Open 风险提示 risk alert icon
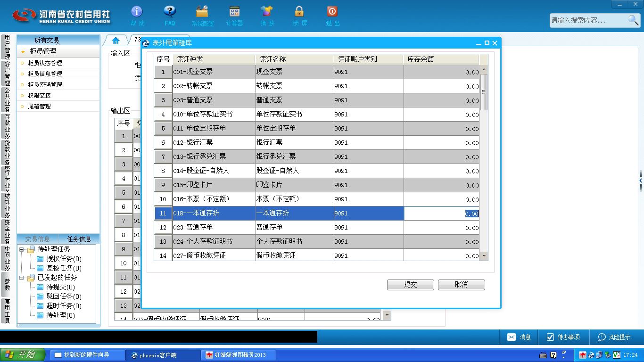 602,337
